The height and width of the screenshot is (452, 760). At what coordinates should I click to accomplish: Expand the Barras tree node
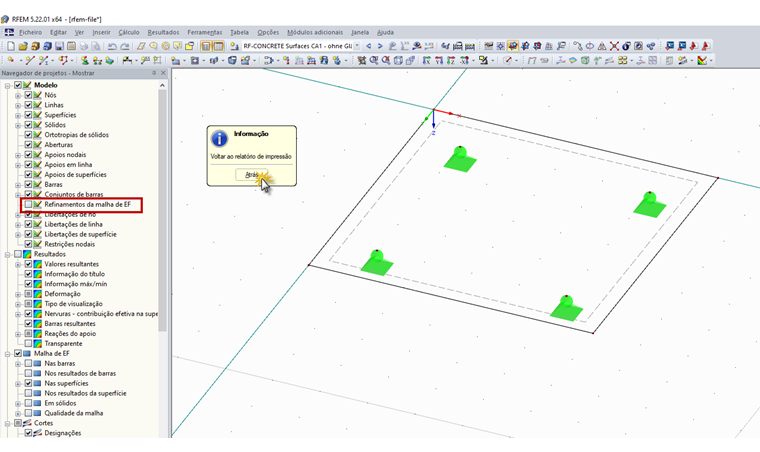[18, 185]
